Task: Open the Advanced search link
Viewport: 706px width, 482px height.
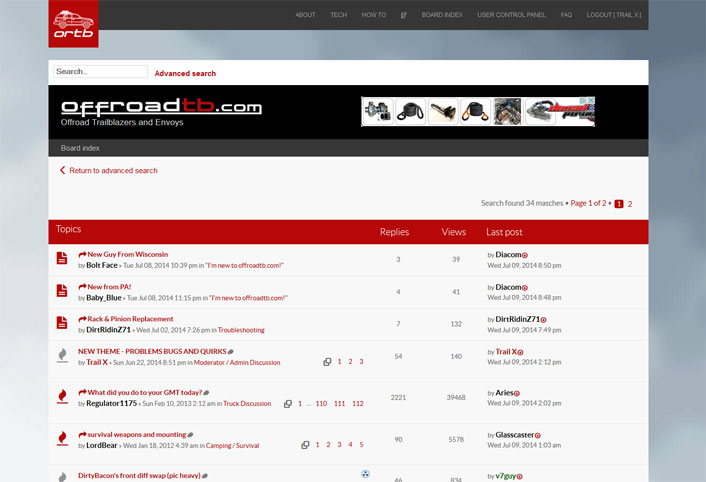Action: point(185,73)
